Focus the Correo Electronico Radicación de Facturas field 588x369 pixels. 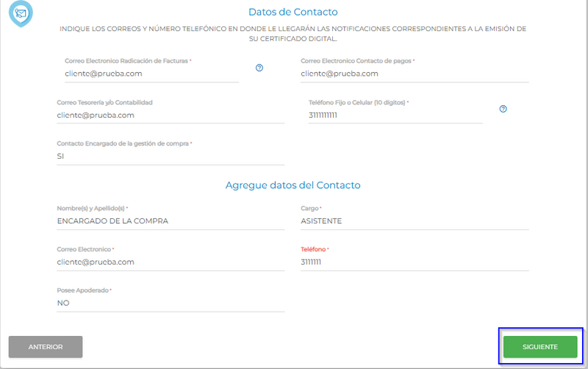pos(151,74)
